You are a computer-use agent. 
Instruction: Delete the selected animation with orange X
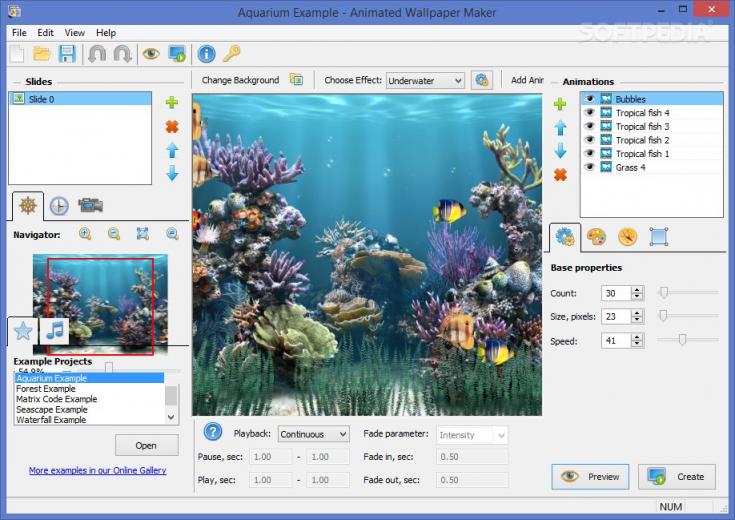pos(560,175)
